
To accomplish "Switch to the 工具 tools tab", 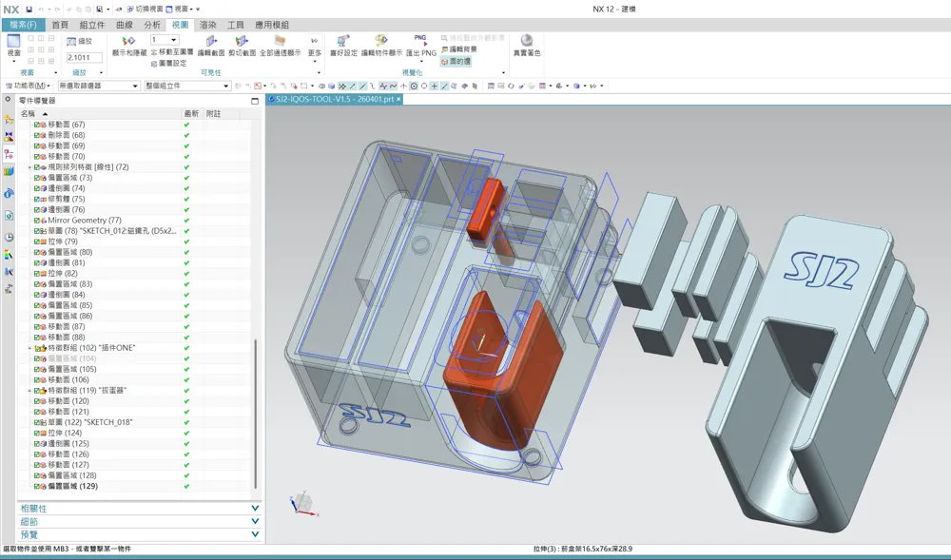I will 235,25.
